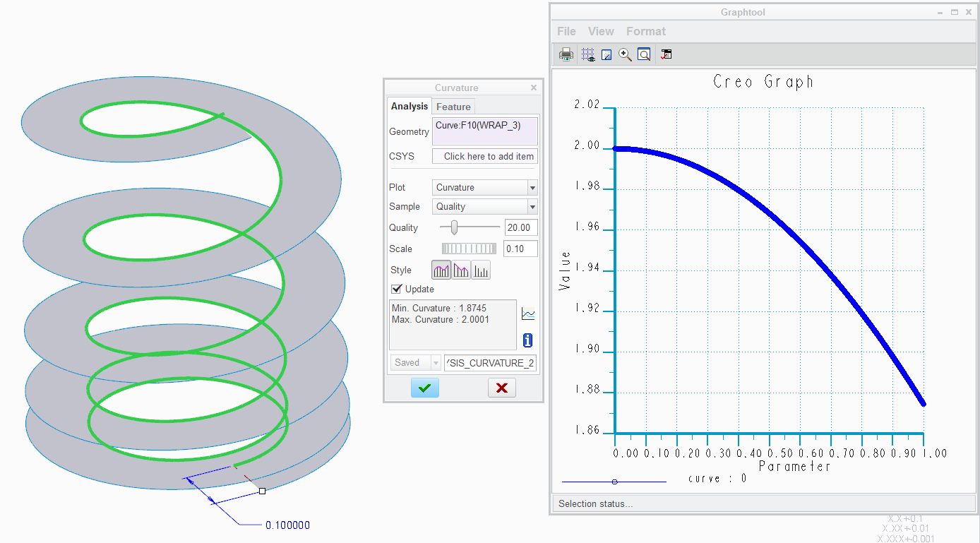Close the Curvature dialog
Viewport: 980px width, 543px height.
tap(533, 88)
